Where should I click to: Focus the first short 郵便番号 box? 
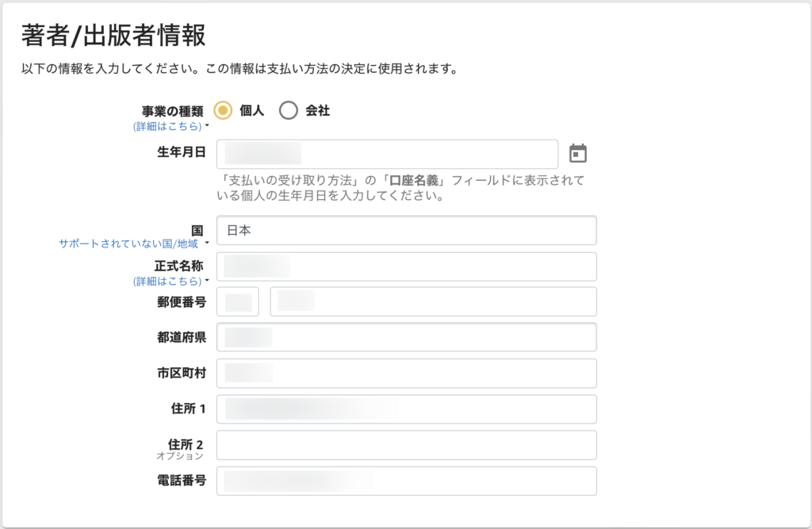tap(238, 302)
